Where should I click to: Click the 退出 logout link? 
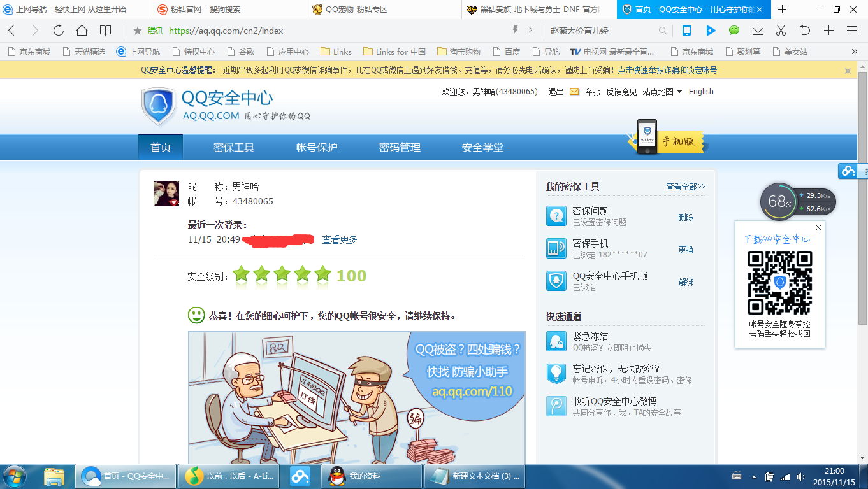(556, 92)
